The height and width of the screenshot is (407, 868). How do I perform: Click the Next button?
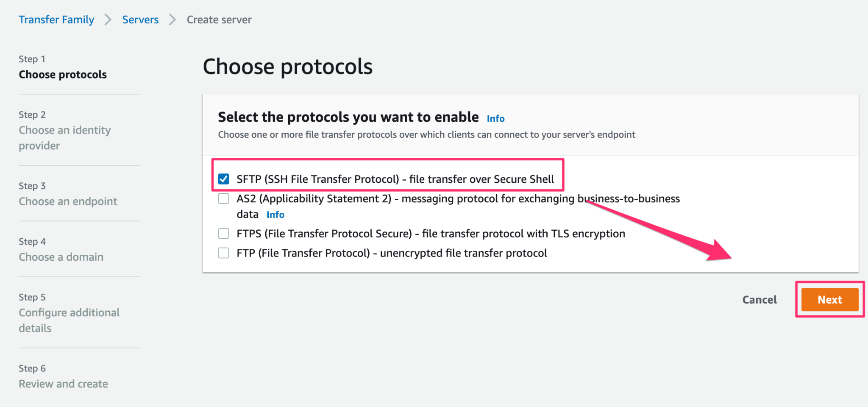[829, 299]
